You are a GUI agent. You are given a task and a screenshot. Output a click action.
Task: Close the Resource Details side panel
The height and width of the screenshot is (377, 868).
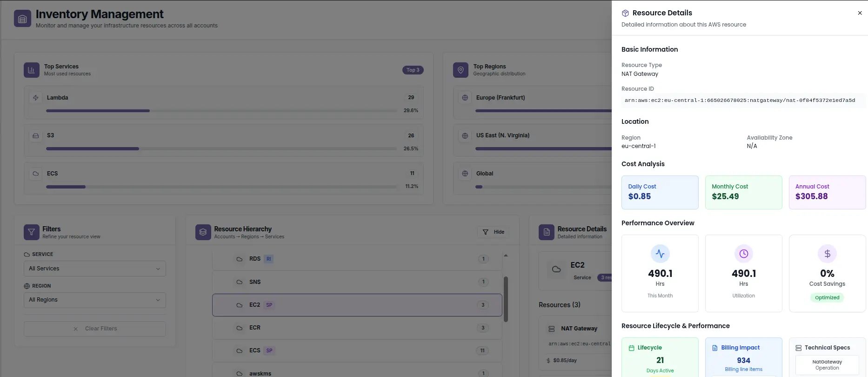(860, 13)
